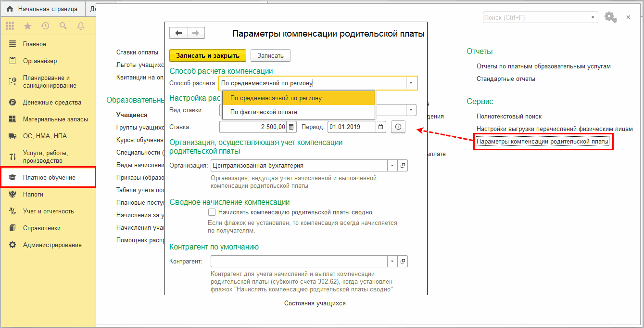The height and width of the screenshot is (328, 644).
Task: Click into the Поиск (Ctrl+F) search field
Action: click(535, 17)
